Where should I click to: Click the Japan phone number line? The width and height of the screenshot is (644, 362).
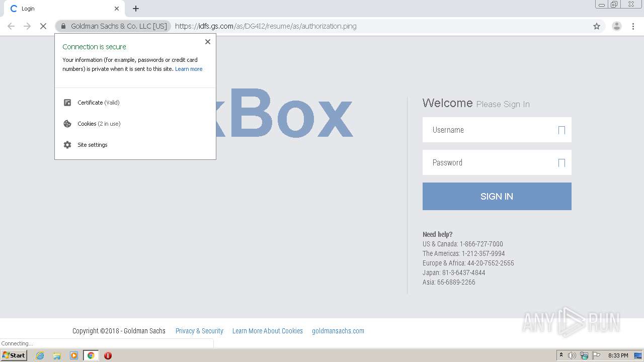(454, 273)
